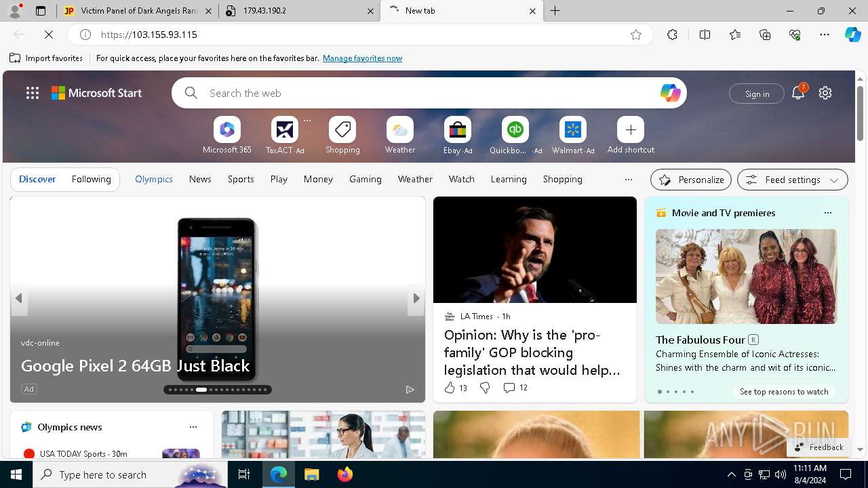Image resolution: width=868 pixels, height=488 pixels.
Task: Open Copilot icon inside the search box
Action: point(670,93)
